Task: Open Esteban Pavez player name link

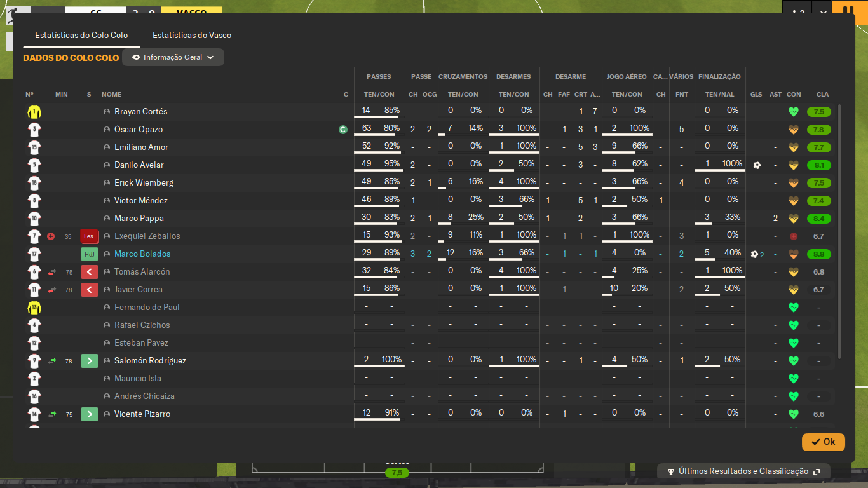Action: click(141, 343)
